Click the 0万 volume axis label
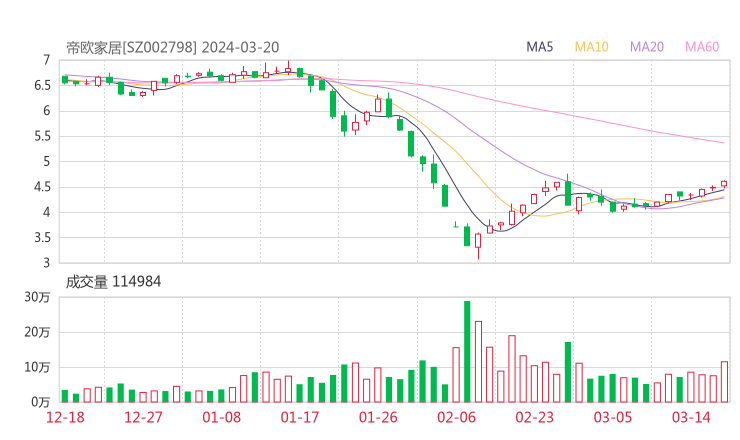This screenshot has height=440, width=740. (40, 402)
